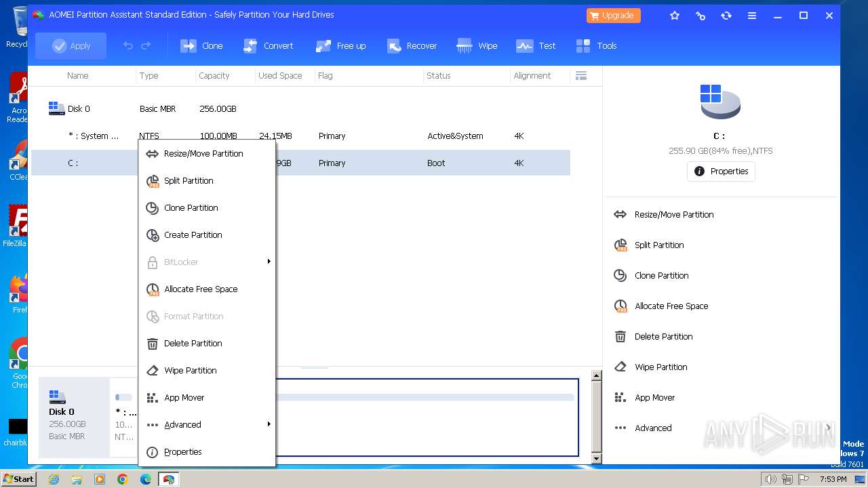Click the Capacity column header

coord(214,76)
